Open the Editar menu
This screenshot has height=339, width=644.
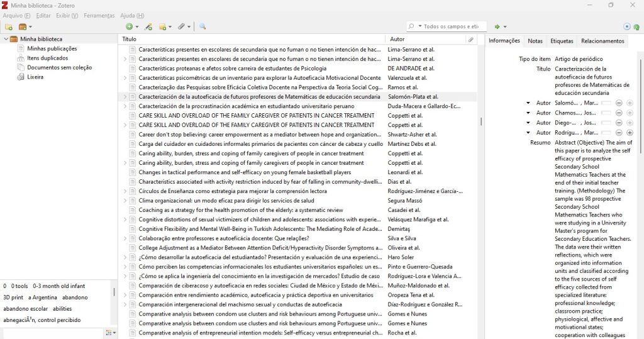(43, 16)
